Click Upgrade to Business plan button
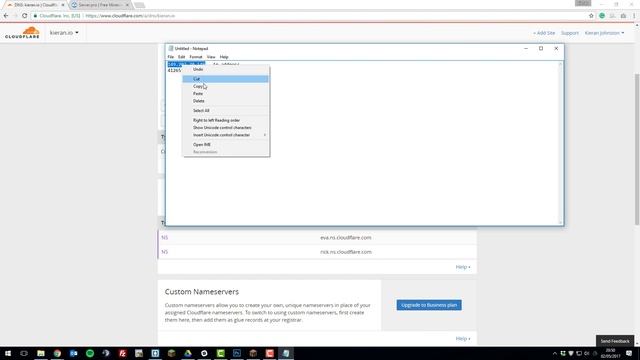This screenshot has height=360, width=640. click(x=429, y=305)
